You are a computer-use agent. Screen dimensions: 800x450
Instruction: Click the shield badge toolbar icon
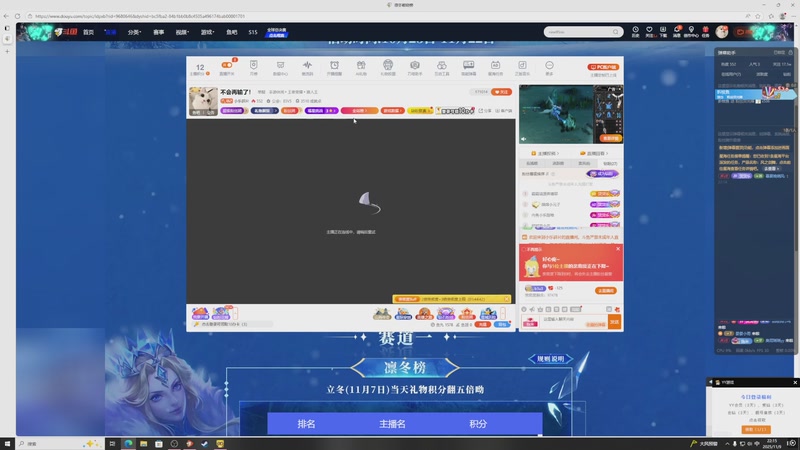254,65
